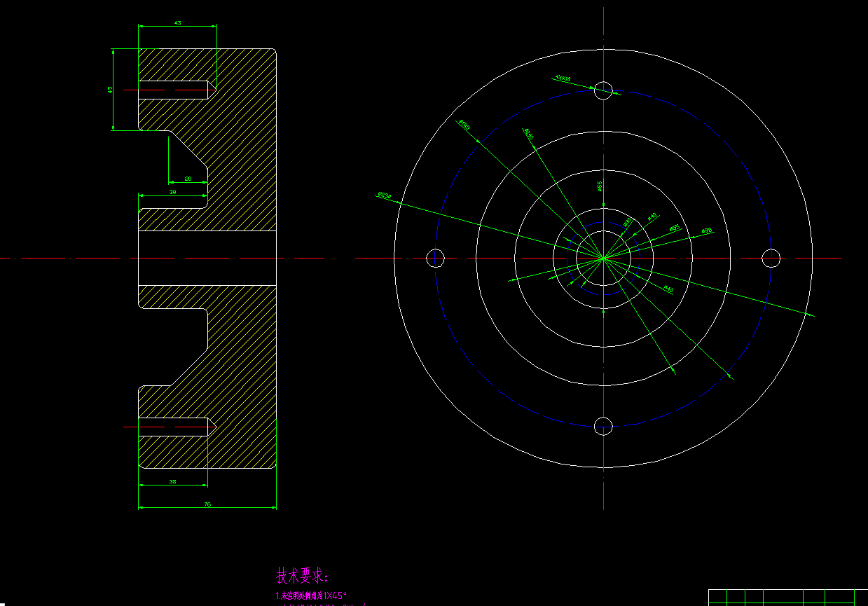Click the ø185 diameter dimension label

coord(464,125)
